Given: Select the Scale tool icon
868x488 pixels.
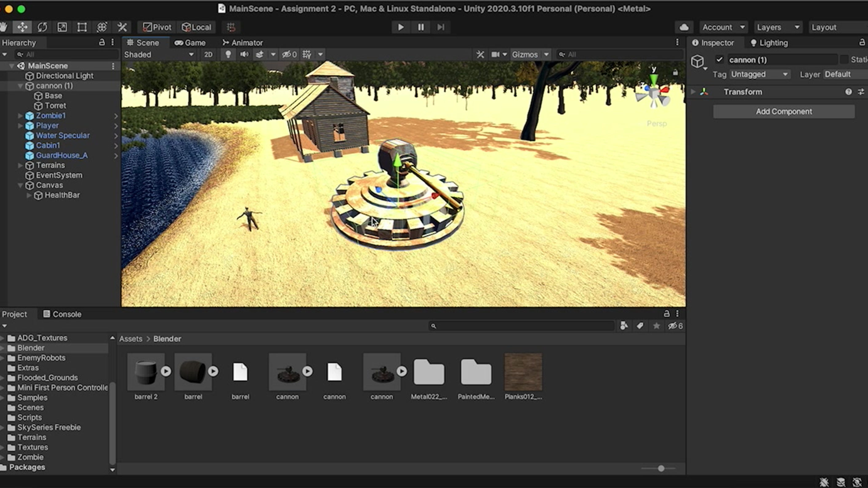Looking at the screenshot, I should point(62,27).
